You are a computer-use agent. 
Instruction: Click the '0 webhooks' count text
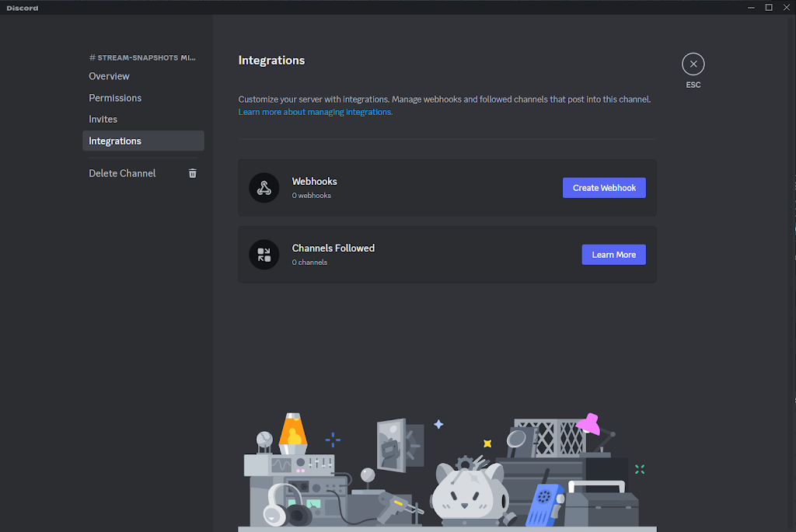coord(312,196)
